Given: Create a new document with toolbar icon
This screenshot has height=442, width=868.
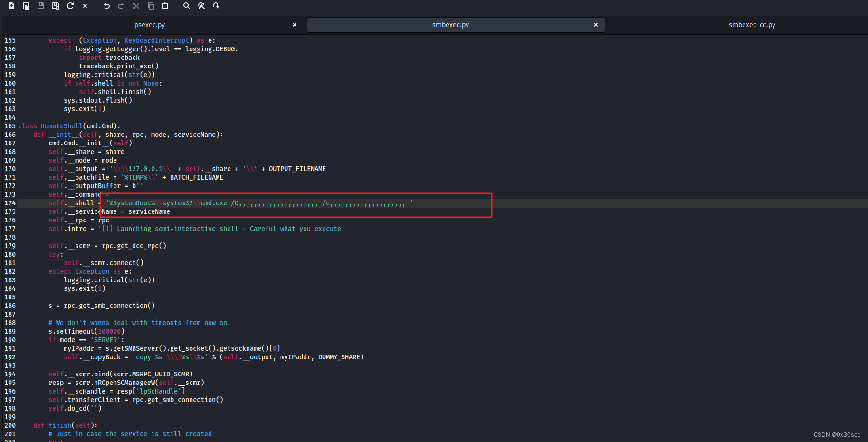Looking at the screenshot, I should click(11, 6).
